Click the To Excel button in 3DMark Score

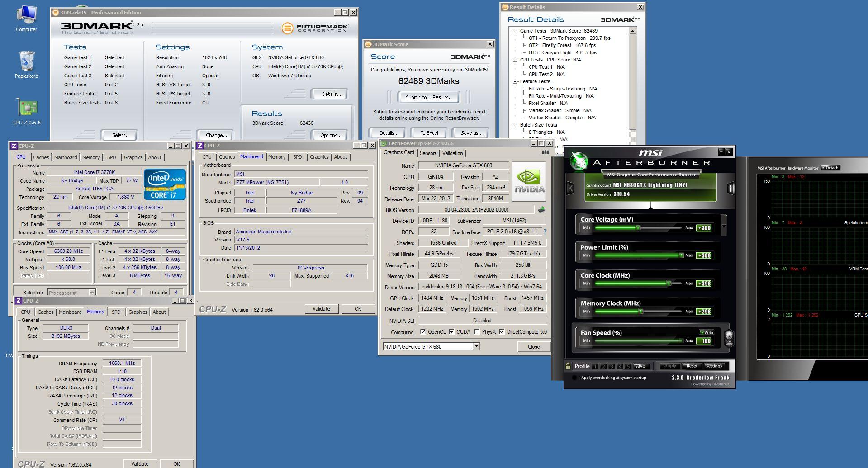click(x=429, y=133)
